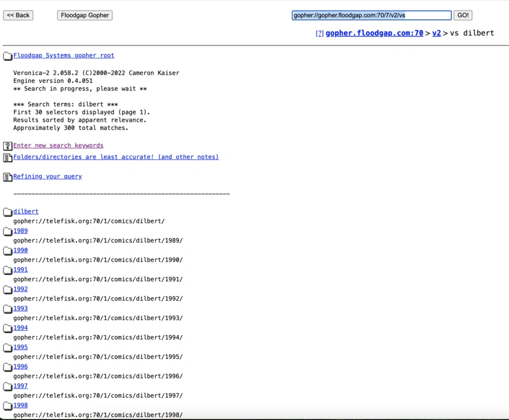This screenshot has height=420, width=509.
Task: Click the folder icon next to dilbert
Action: 8,212
